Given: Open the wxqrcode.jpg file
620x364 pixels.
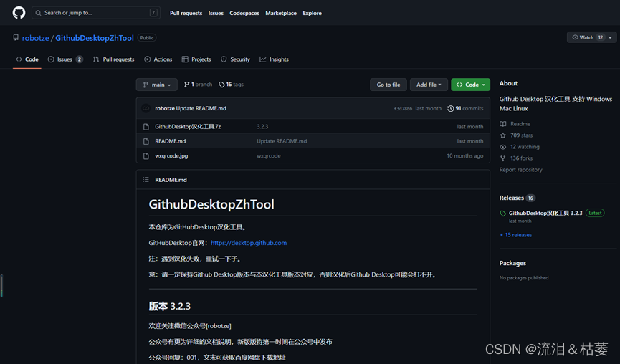Looking at the screenshot, I should point(171,155).
